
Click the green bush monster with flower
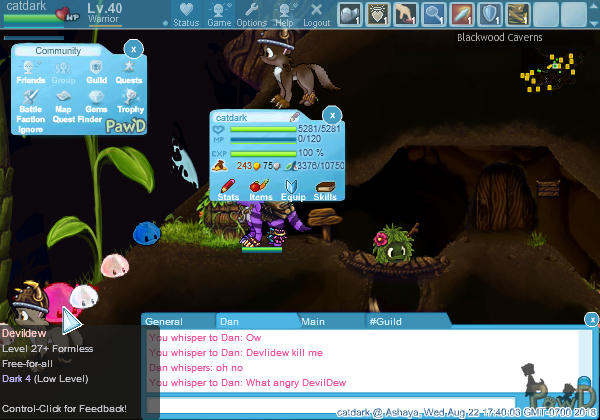click(x=393, y=244)
